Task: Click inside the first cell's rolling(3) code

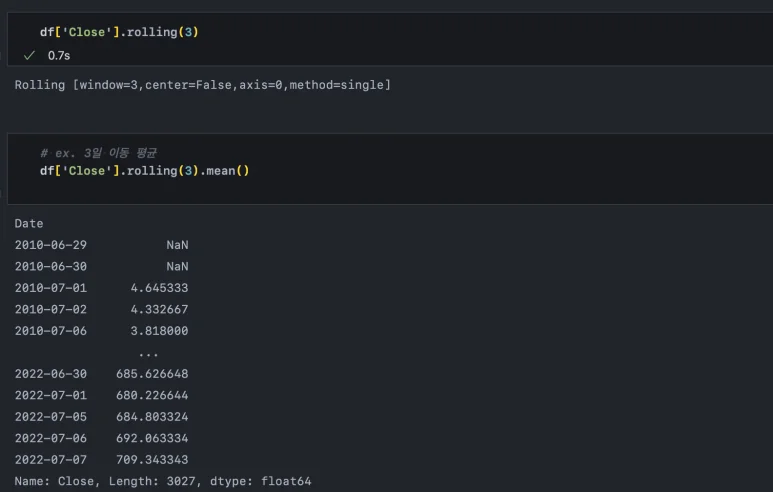Action: 164,32
